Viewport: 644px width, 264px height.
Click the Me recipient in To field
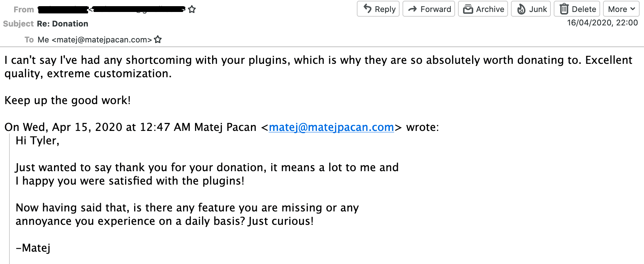pyautogui.click(x=43, y=40)
